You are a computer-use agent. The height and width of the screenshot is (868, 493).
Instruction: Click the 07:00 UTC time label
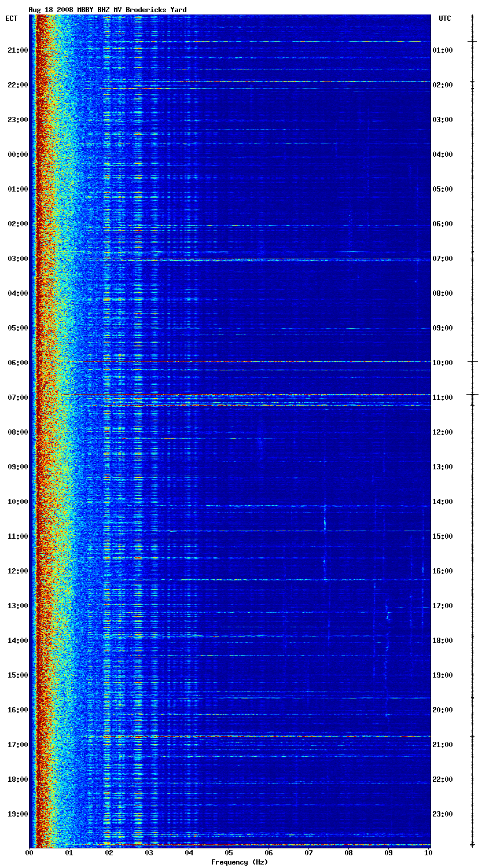pos(443,259)
